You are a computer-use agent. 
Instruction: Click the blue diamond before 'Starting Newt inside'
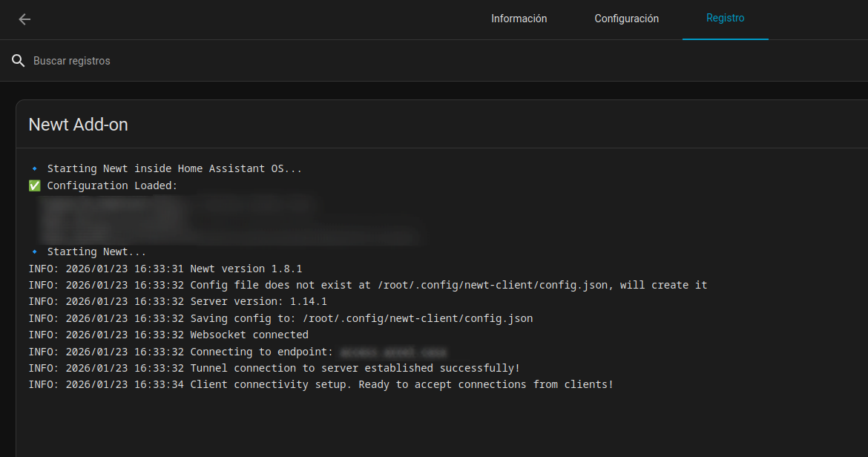(x=34, y=169)
